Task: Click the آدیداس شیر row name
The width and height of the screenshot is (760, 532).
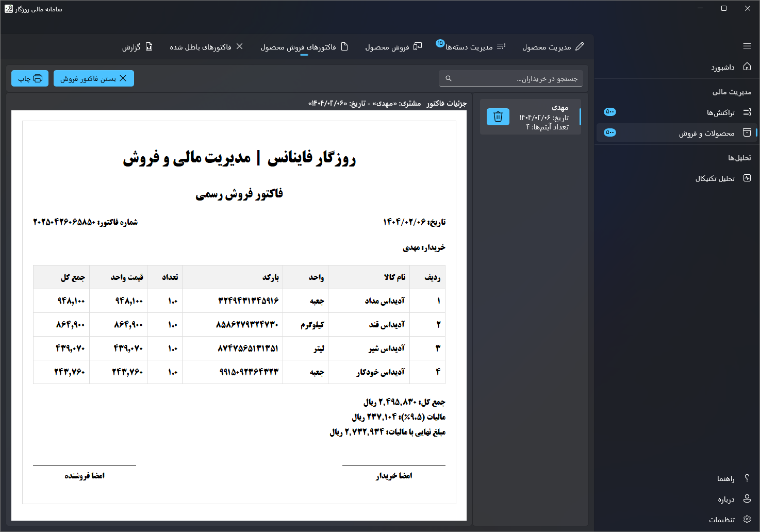Action: pyautogui.click(x=387, y=348)
